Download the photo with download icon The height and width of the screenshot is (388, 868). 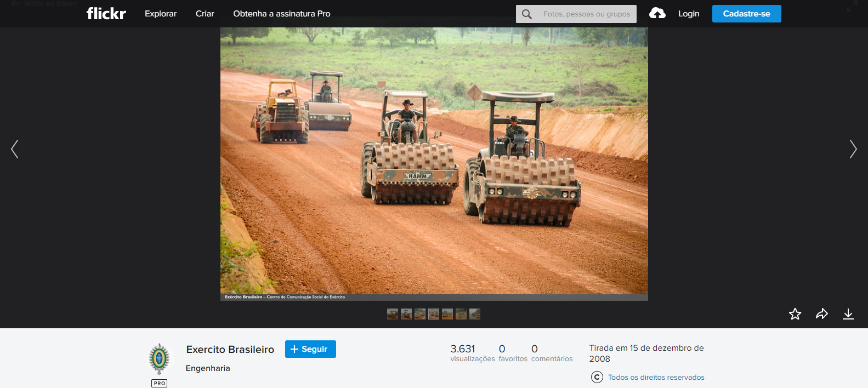coord(848,314)
